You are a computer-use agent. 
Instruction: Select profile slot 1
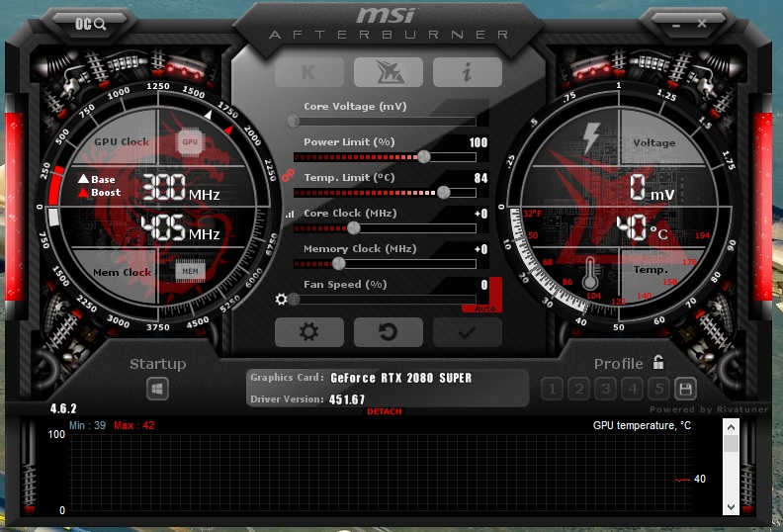pos(552,389)
